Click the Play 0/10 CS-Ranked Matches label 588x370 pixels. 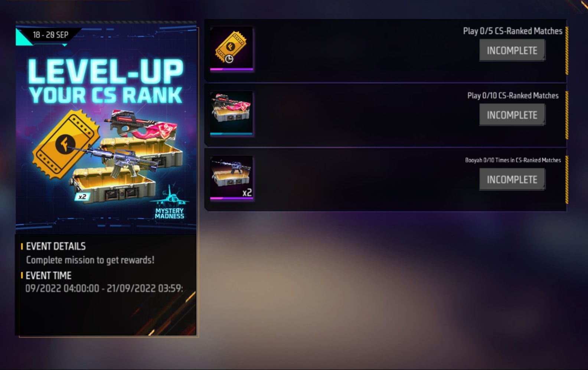(513, 96)
